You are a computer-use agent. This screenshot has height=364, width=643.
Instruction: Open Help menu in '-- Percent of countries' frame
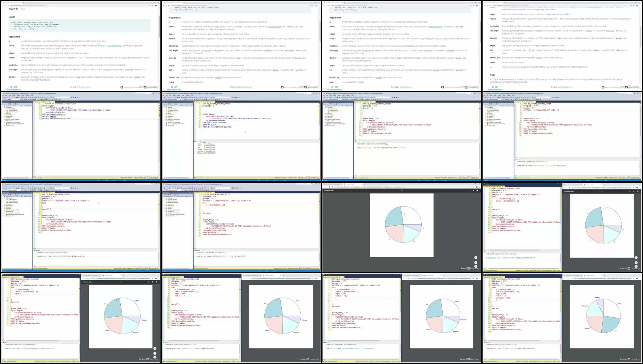(x=32, y=95)
